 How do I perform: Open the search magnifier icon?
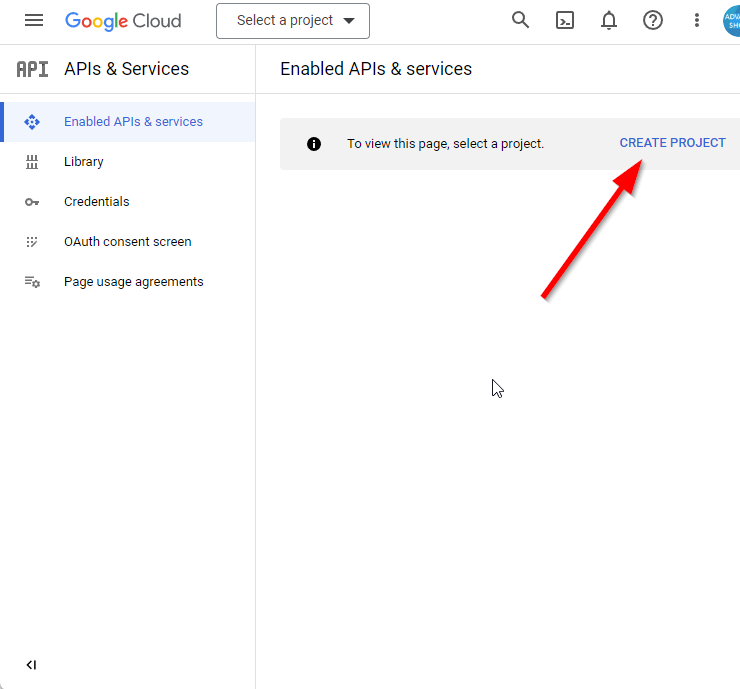[520, 20]
